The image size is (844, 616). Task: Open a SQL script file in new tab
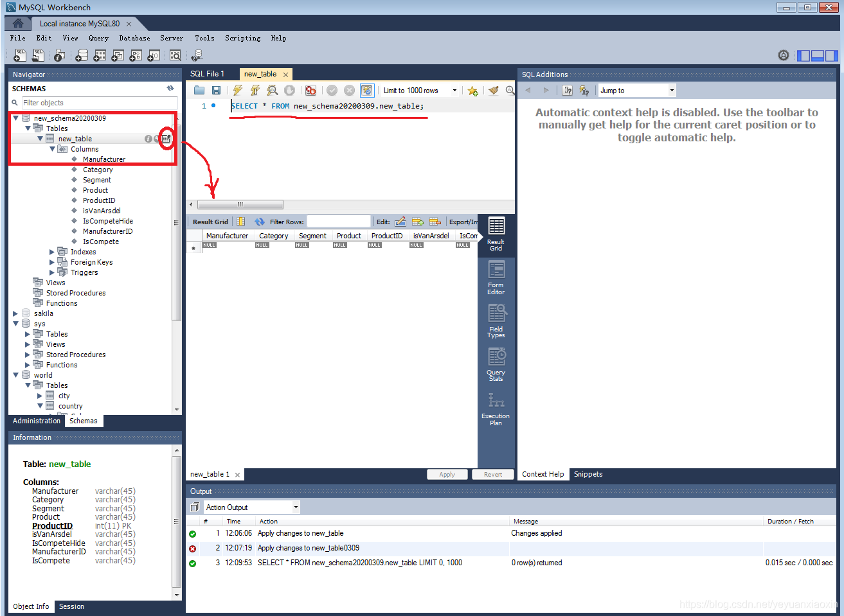[39, 56]
